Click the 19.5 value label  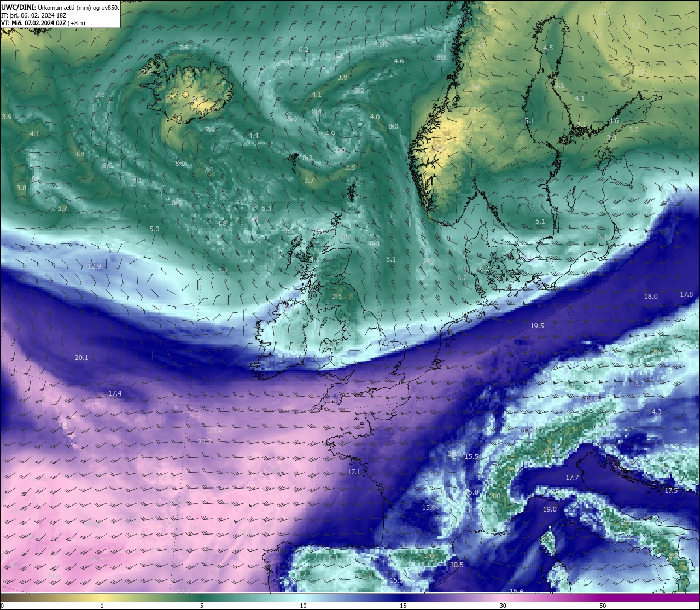click(537, 326)
